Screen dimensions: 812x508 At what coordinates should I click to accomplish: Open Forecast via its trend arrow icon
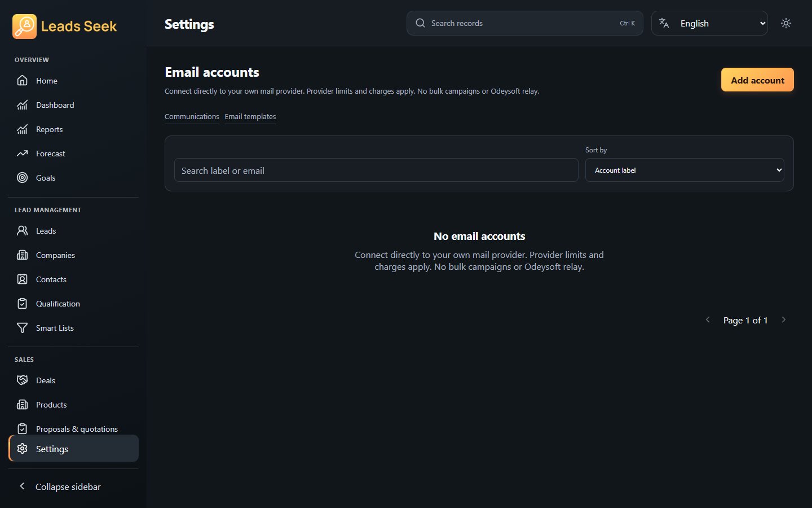click(22, 154)
